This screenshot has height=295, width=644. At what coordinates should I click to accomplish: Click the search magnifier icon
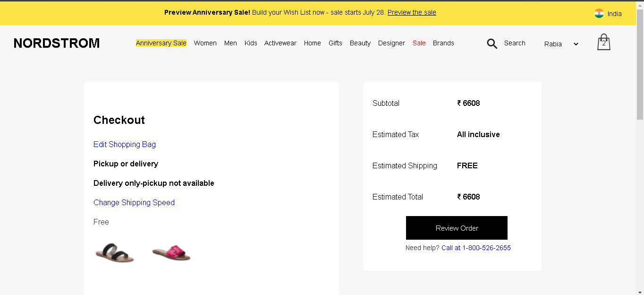pyautogui.click(x=492, y=44)
